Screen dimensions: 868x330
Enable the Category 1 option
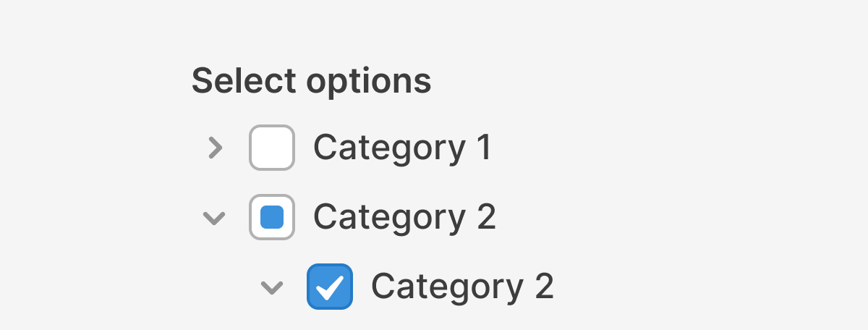272,148
